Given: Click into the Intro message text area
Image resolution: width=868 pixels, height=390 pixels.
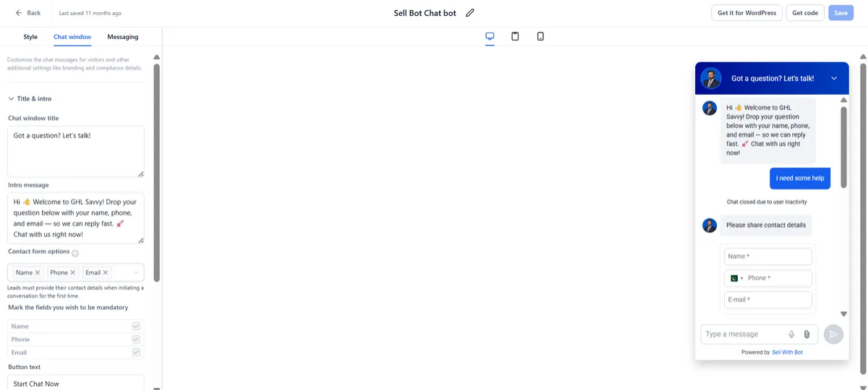Looking at the screenshot, I should point(76,218).
